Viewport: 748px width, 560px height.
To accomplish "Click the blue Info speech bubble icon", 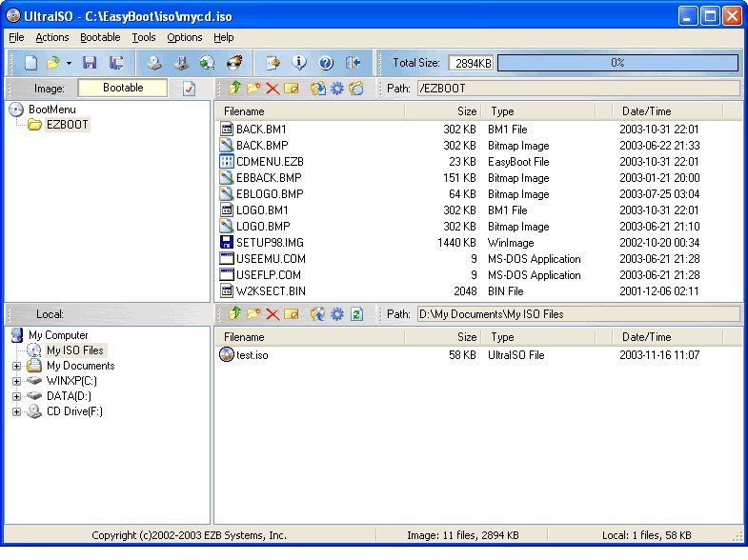I will tap(299, 63).
